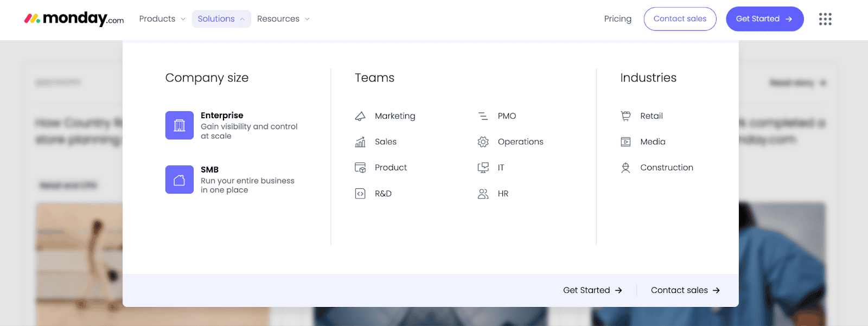Click the Operations gear icon
868x326 pixels.
pos(483,142)
